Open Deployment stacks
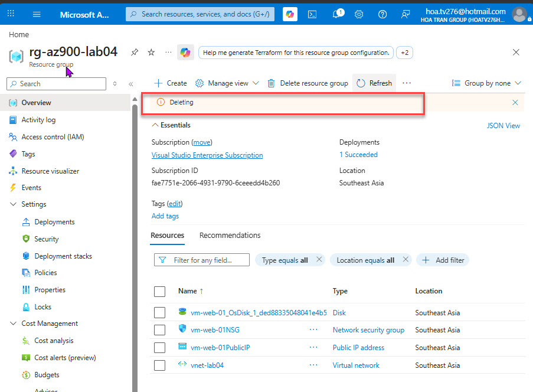The width and height of the screenshot is (533, 392). click(63, 256)
